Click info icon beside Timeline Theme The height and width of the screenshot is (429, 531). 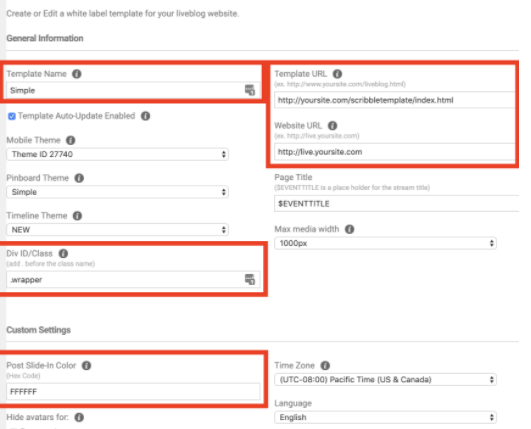coord(78,216)
